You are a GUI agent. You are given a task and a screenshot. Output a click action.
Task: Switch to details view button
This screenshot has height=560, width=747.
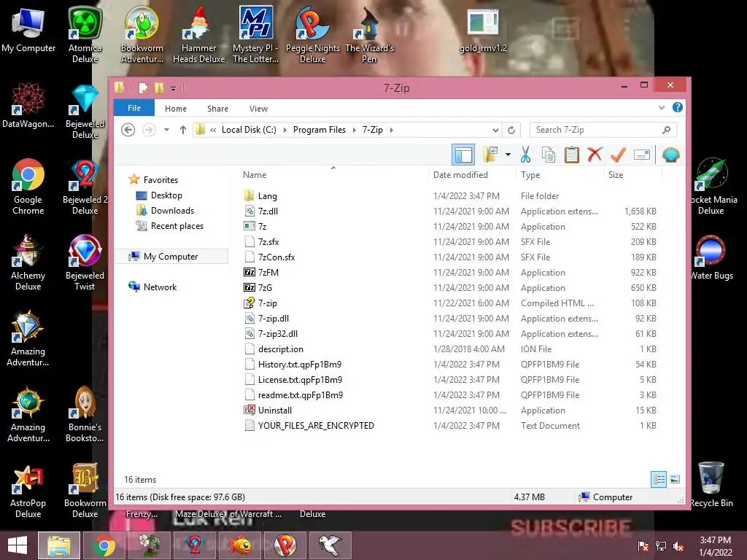pos(659,479)
